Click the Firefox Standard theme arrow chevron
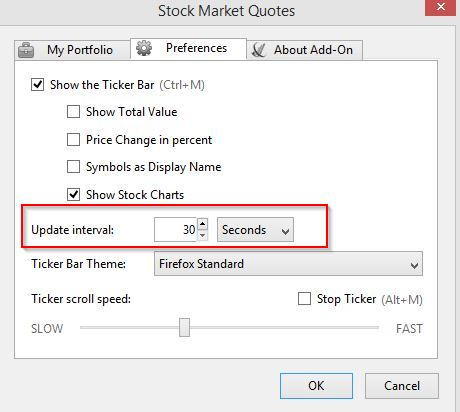The height and width of the screenshot is (412, 460). coord(414,265)
